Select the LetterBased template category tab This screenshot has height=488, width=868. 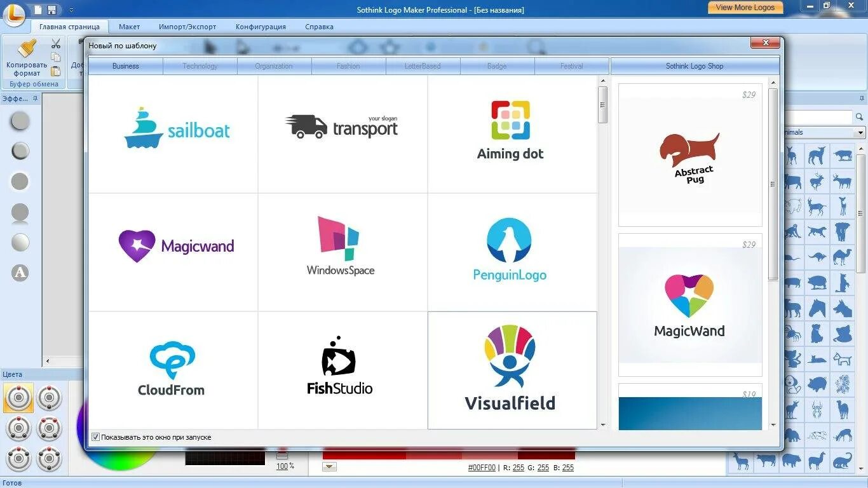(423, 66)
